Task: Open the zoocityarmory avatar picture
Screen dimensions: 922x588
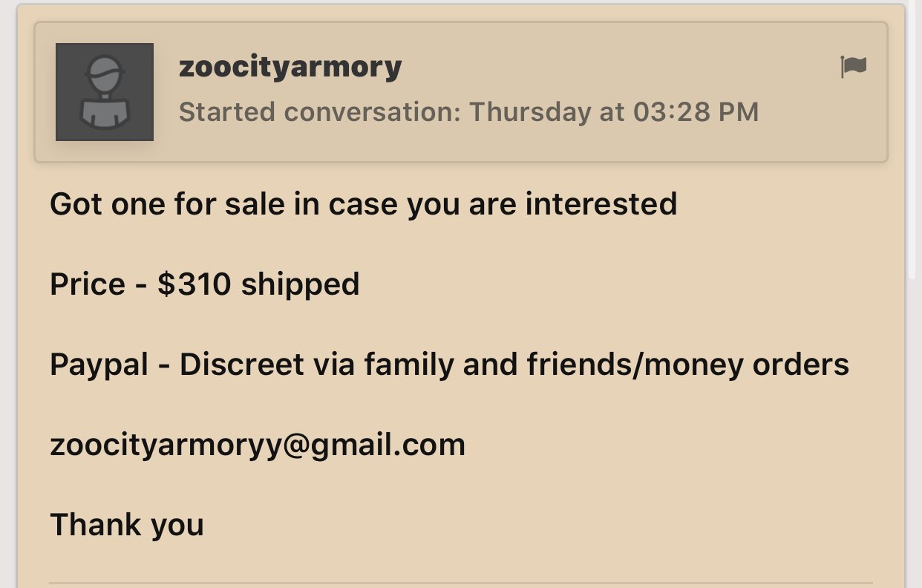Action: [105, 92]
